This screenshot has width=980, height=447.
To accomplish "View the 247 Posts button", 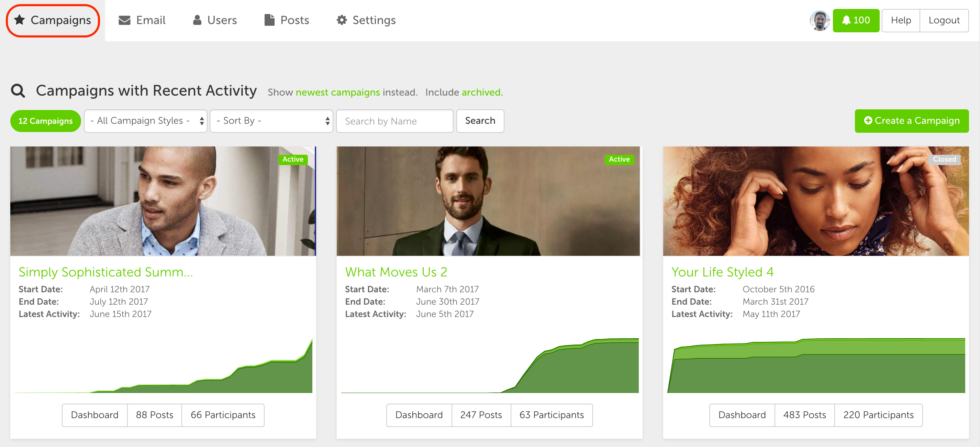I will coord(481,415).
